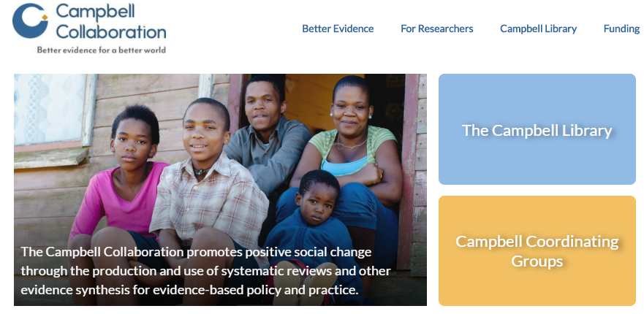This screenshot has height=314, width=644.
Task: Open the orange Campbell Coordinating Groups tile
Action: click(537, 250)
